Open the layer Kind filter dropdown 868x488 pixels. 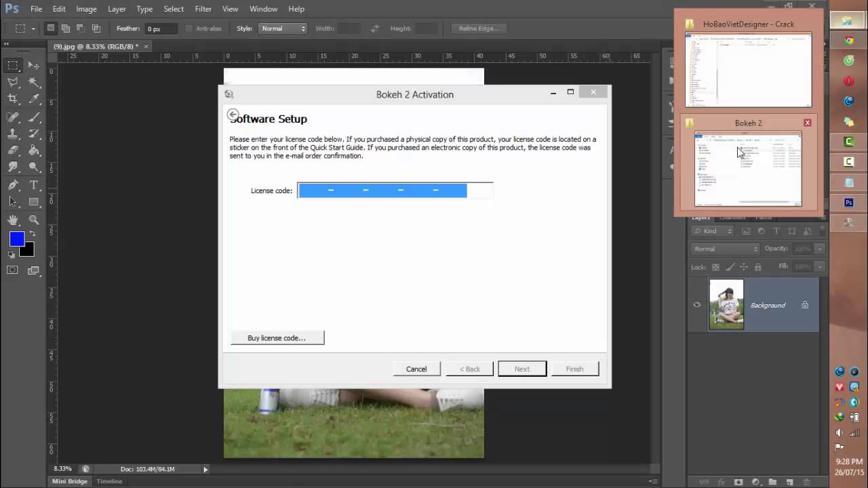pyautogui.click(x=712, y=231)
